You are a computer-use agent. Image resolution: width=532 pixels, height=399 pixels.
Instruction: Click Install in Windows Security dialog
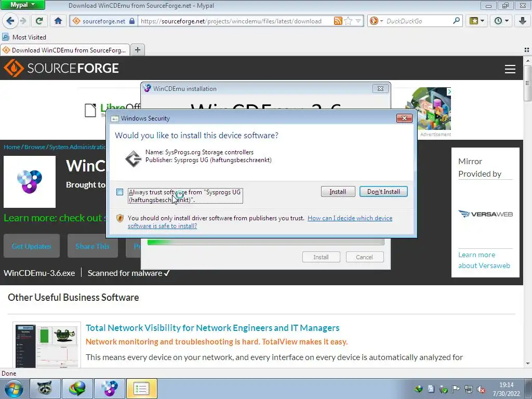[338, 192]
